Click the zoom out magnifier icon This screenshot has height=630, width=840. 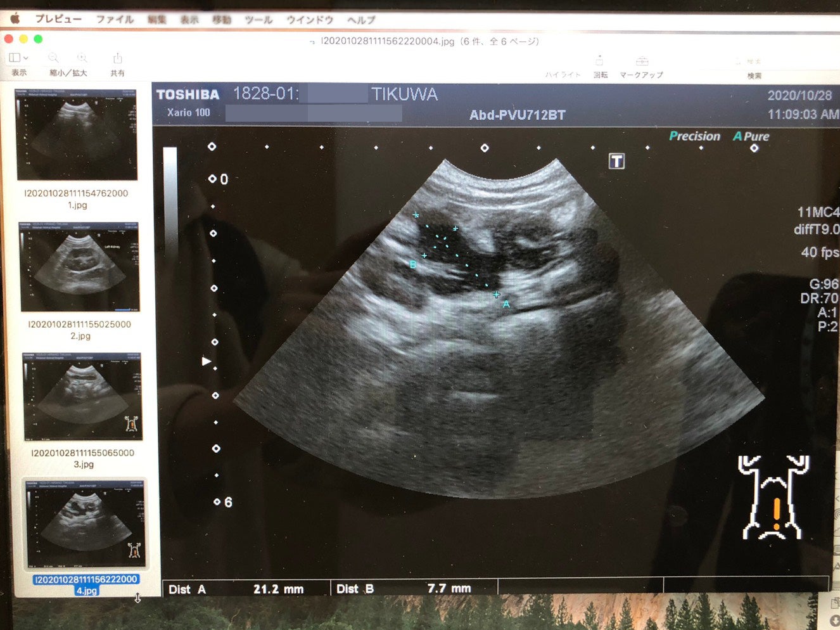click(x=54, y=58)
